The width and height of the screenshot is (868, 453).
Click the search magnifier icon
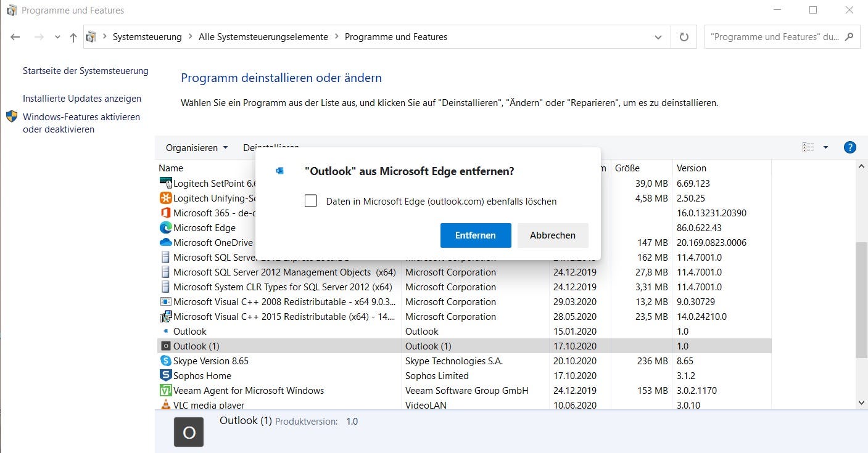click(849, 37)
